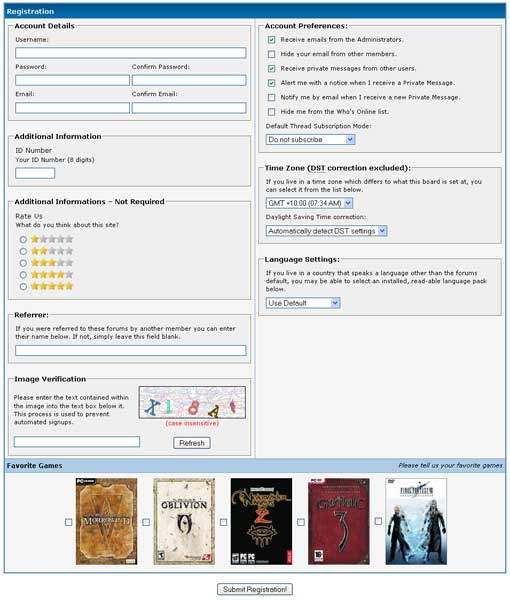The width and height of the screenshot is (510, 600).
Task: Open the Use Default language dropdown
Action: 303,303
